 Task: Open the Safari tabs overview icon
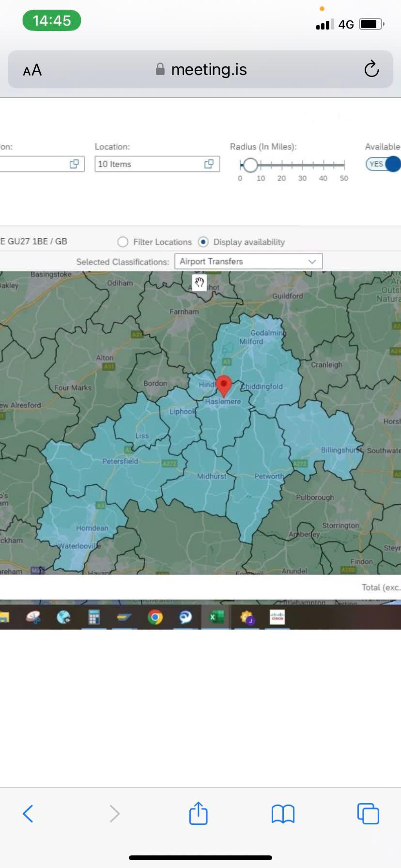(368, 813)
